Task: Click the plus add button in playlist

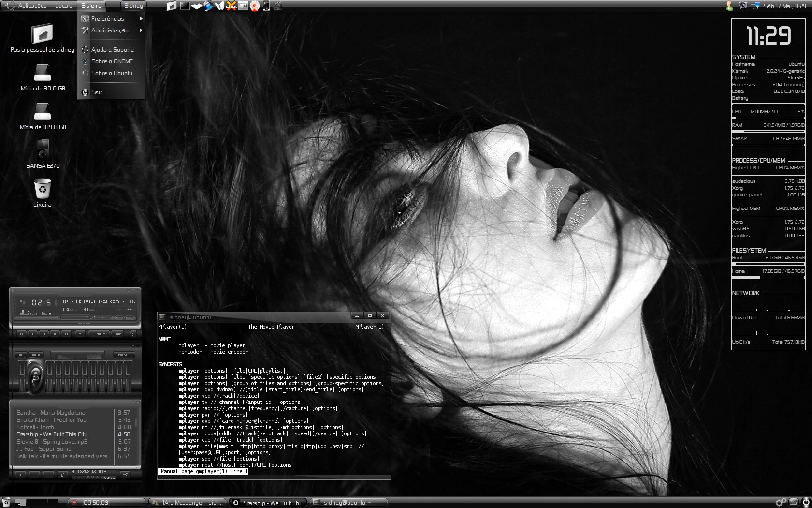Action: click(20, 475)
